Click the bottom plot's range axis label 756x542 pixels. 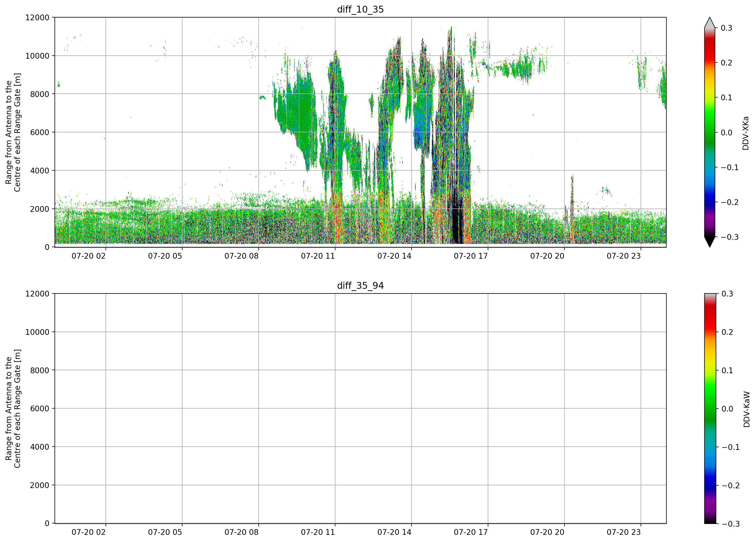click(13, 409)
